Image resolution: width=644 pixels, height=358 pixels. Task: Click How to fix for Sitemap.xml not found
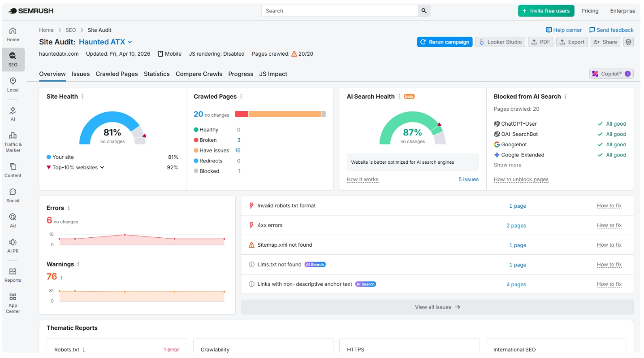(x=609, y=245)
